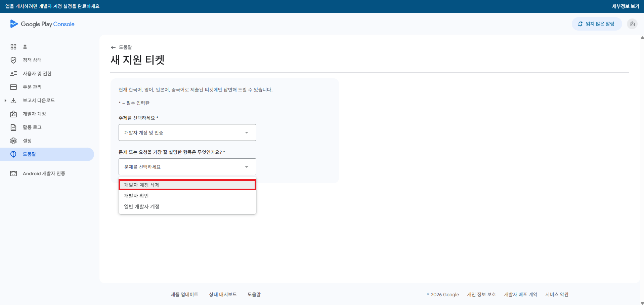Click the 주문 관리 card icon

(x=13, y=87)
